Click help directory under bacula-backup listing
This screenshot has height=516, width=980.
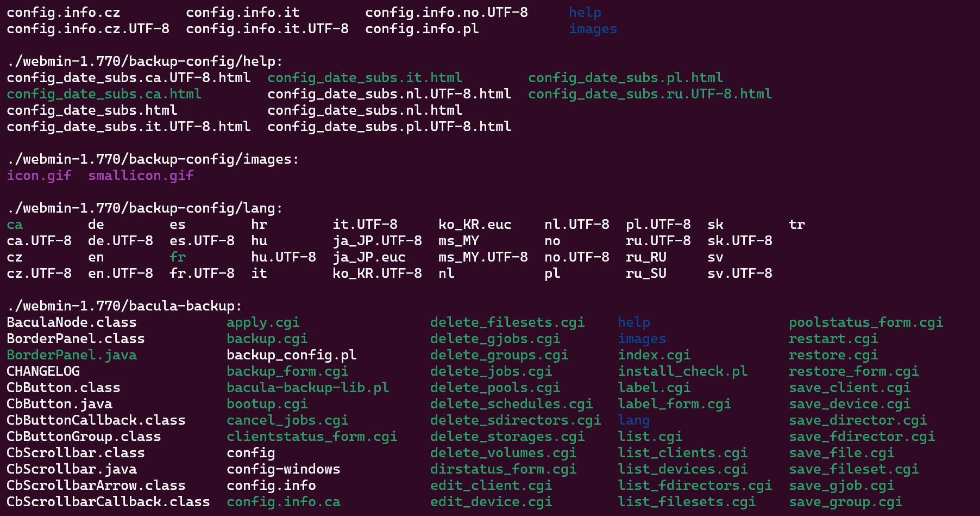[634, 322]
